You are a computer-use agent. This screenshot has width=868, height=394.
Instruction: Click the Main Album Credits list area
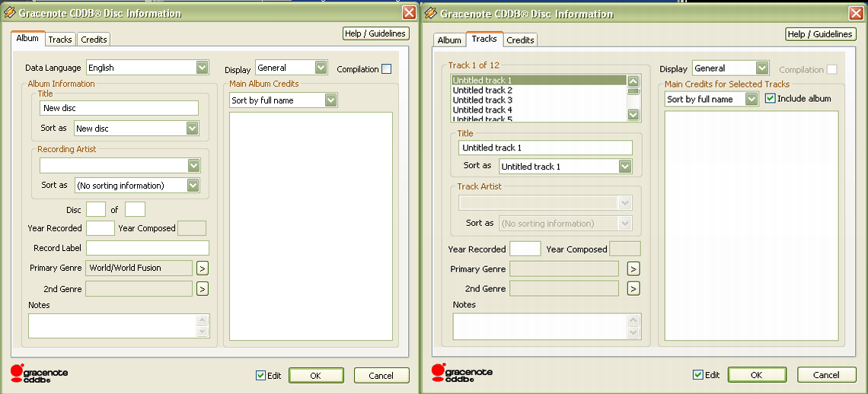coord(311,226)
